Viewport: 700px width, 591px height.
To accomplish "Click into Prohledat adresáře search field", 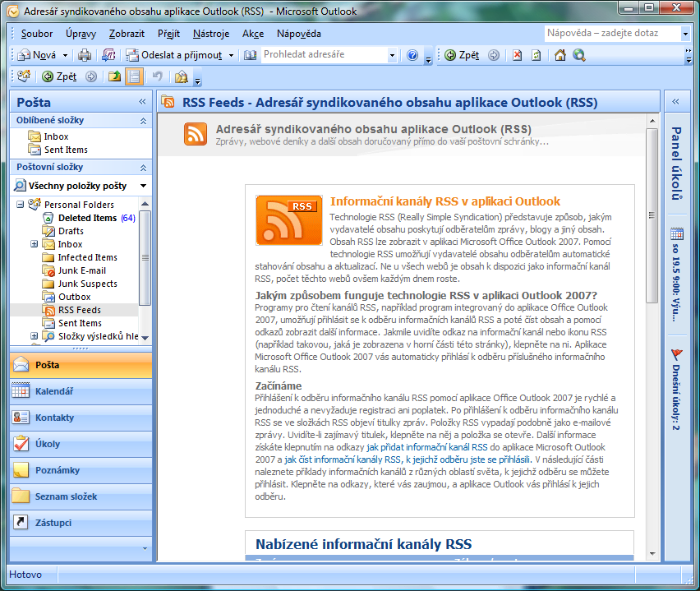I will pyautogui.click(x=324, y=55).
